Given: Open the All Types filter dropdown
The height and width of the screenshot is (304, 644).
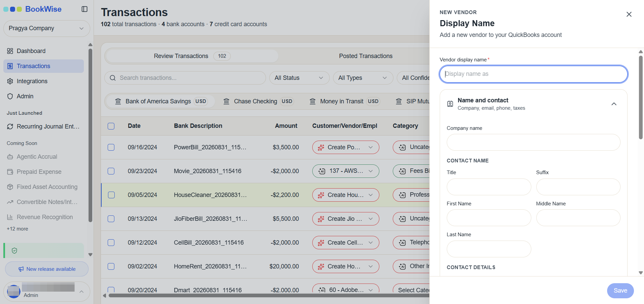Looking at the screenshot, I should click(363, 78).
